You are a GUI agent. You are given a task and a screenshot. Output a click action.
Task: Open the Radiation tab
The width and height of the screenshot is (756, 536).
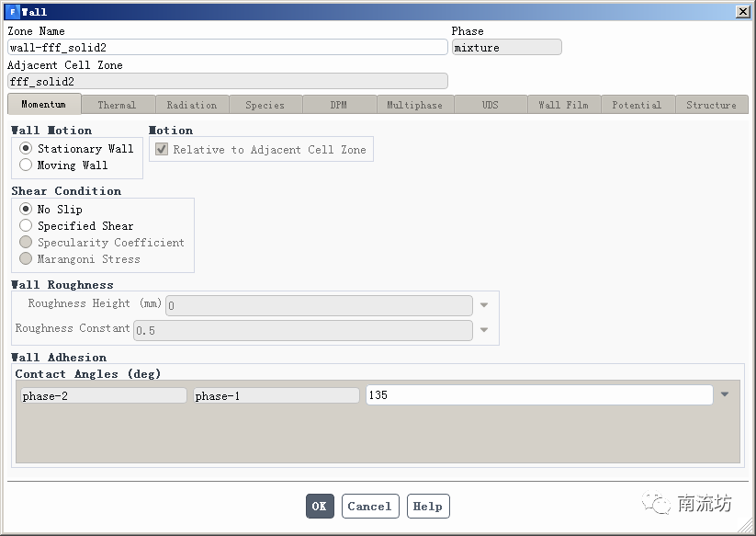click(192, 105)
